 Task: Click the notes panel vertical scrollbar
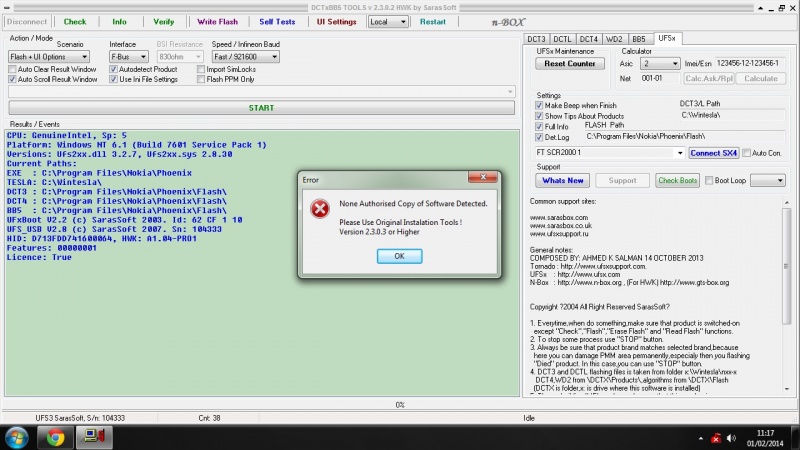786,295
